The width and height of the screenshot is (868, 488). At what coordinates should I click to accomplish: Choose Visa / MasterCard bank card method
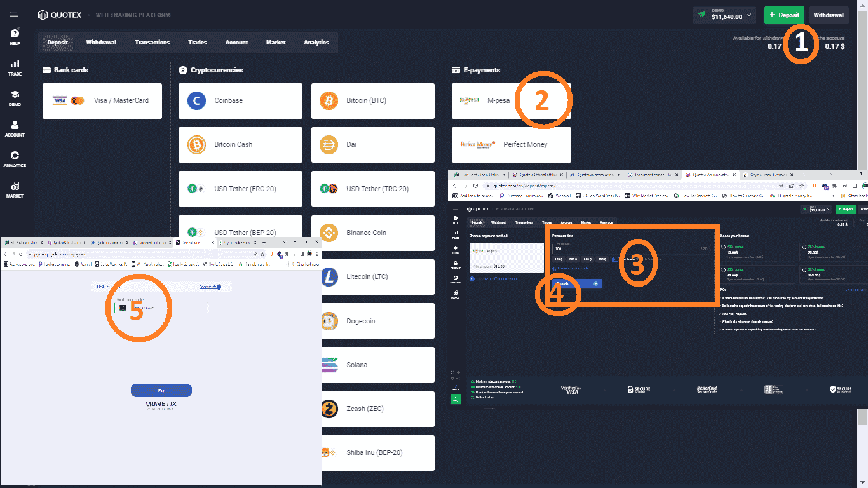(x=102, y=100)
